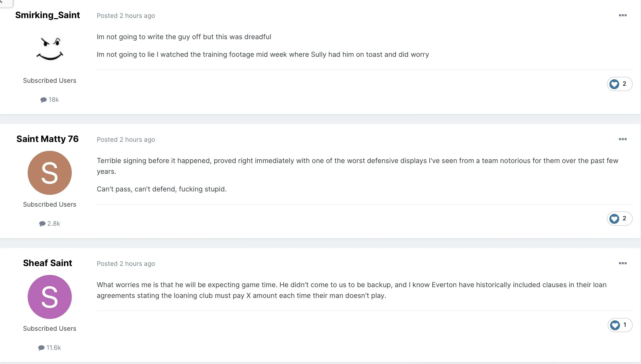Open Sheaf Saint's profile via username
This screenshot has width=641, height=364.
[48, 263]
